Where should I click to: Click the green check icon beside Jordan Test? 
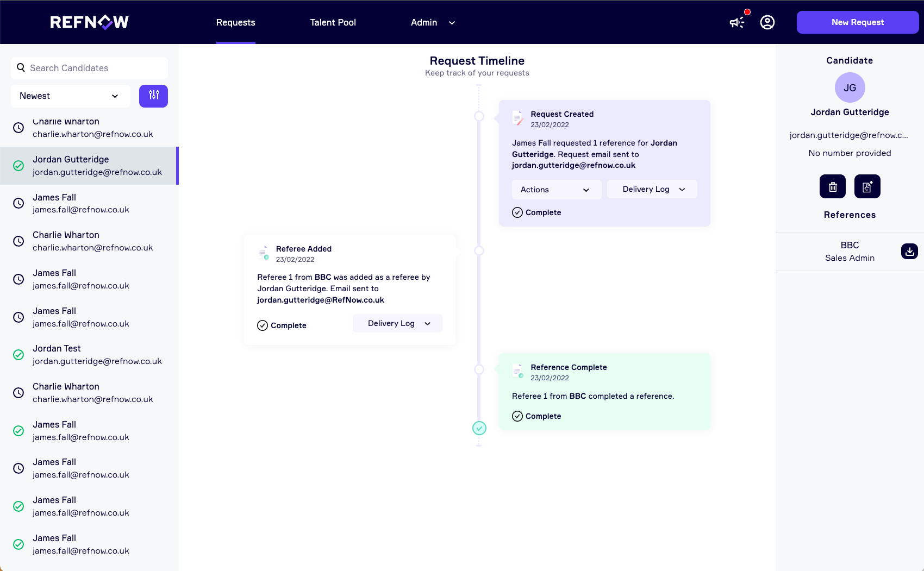point(19,354)
